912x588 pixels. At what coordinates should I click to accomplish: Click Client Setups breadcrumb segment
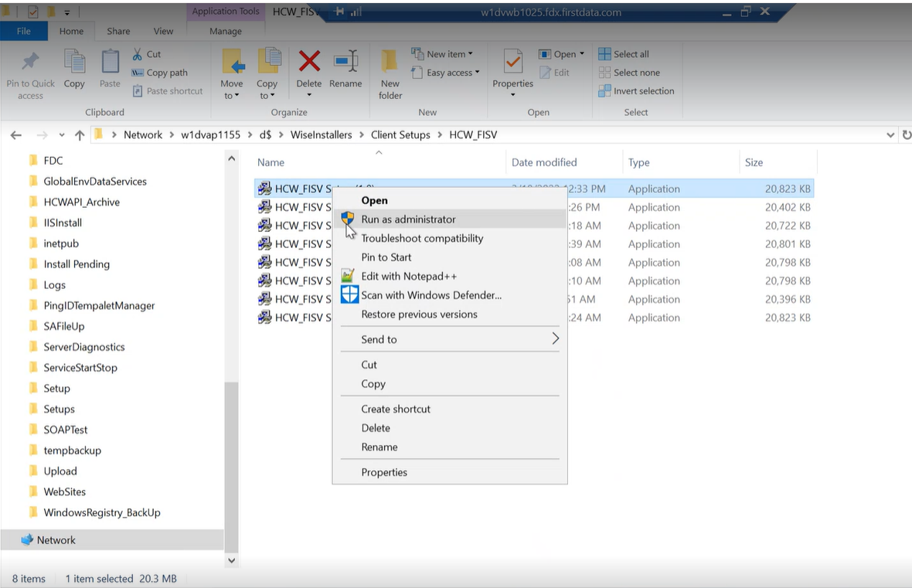pos(401,135)
